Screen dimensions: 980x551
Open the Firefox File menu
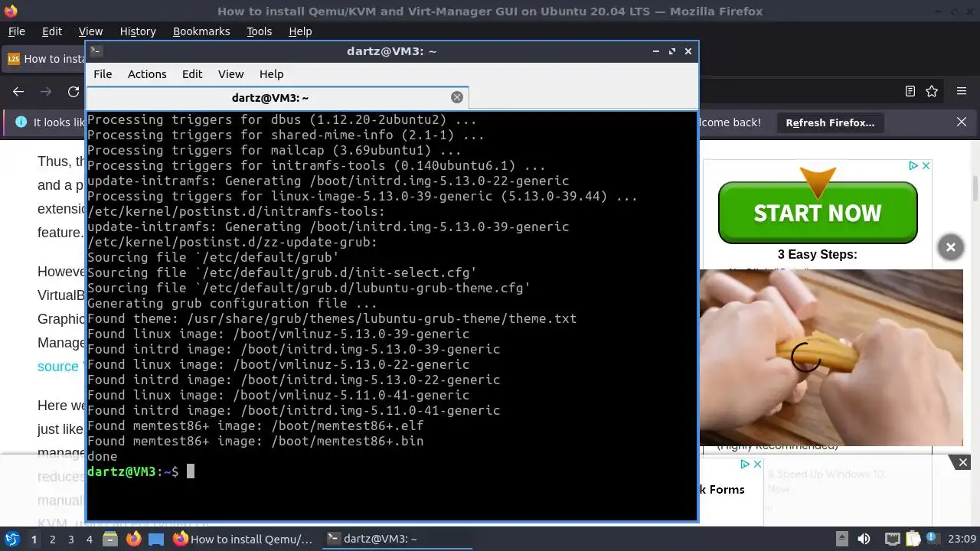(x=17, y=31)
